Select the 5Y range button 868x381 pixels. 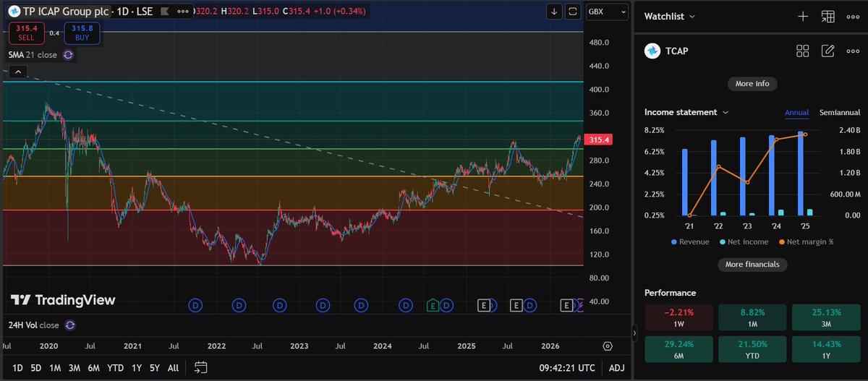[x=155, y=368]
